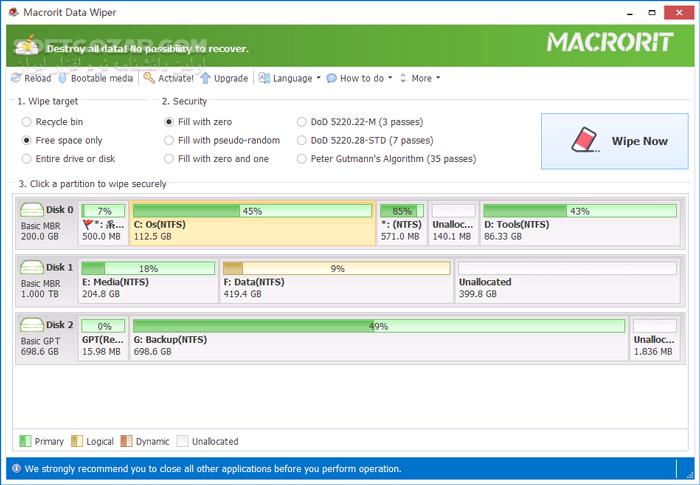Screen dimensions: 700x485
Task: Select the 140.1 MB Unalloc partition
Action: tap(453, 223)
